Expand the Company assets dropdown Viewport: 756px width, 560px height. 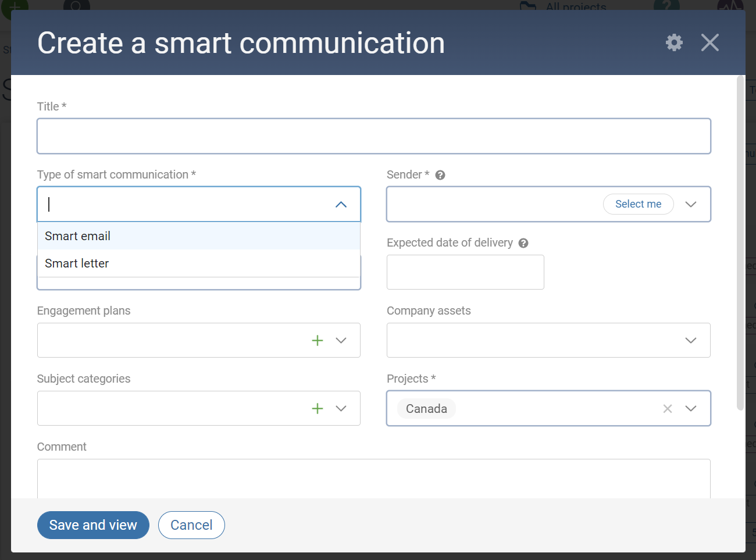691,340
